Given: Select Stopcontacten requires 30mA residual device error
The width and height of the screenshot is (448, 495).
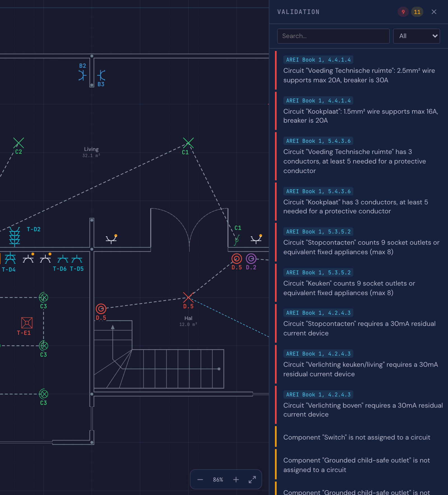Looking at the screenshot, I should (x=361, y=323).
